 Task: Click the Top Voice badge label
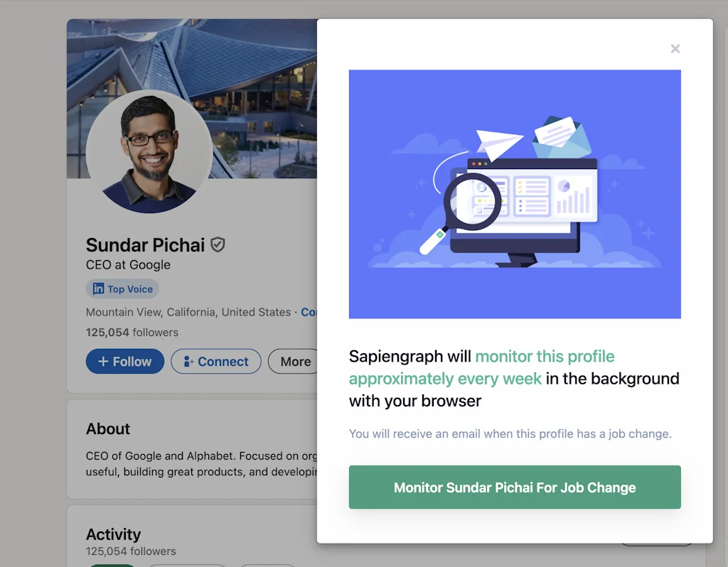[130, 289]
